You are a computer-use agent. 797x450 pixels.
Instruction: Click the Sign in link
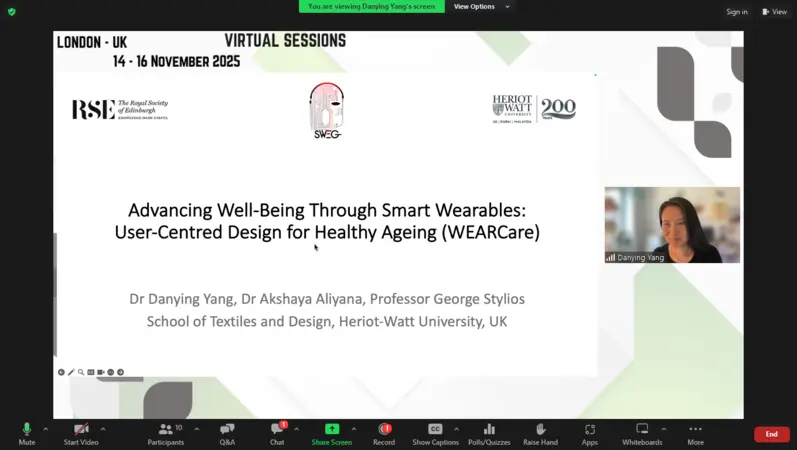tap(737, 12)
